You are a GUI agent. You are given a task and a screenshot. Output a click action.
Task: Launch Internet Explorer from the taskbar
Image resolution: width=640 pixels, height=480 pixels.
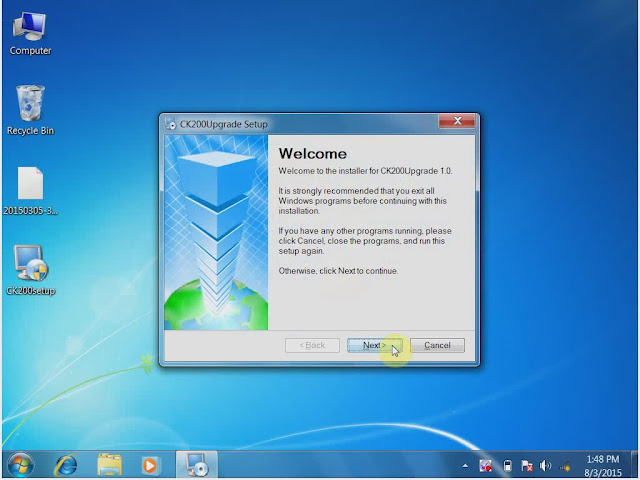66,465
